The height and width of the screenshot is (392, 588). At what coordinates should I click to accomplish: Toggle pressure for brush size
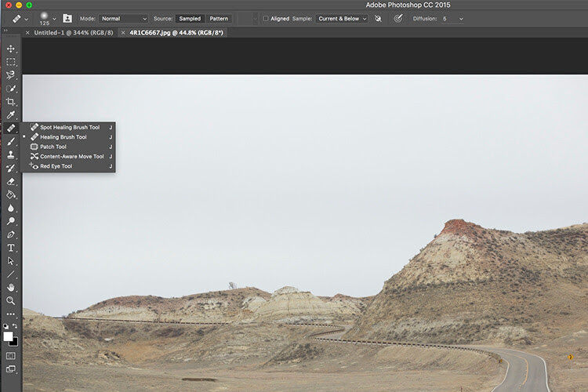[397, 18]
